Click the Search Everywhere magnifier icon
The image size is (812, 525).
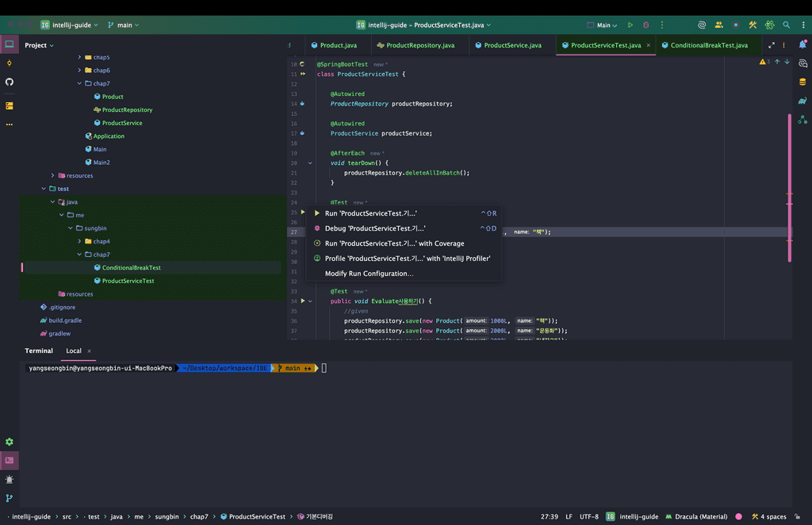[x=786, y=25]
